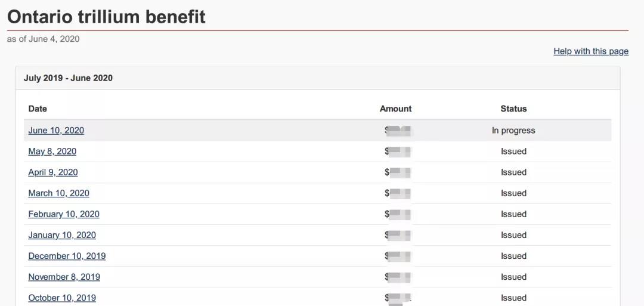
Task: Click the Ontario trillium benefit page heading
Action: (106, 16)
